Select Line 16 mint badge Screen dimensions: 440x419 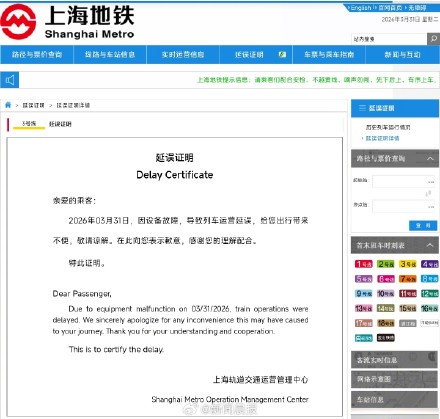(x=430, y=308)
